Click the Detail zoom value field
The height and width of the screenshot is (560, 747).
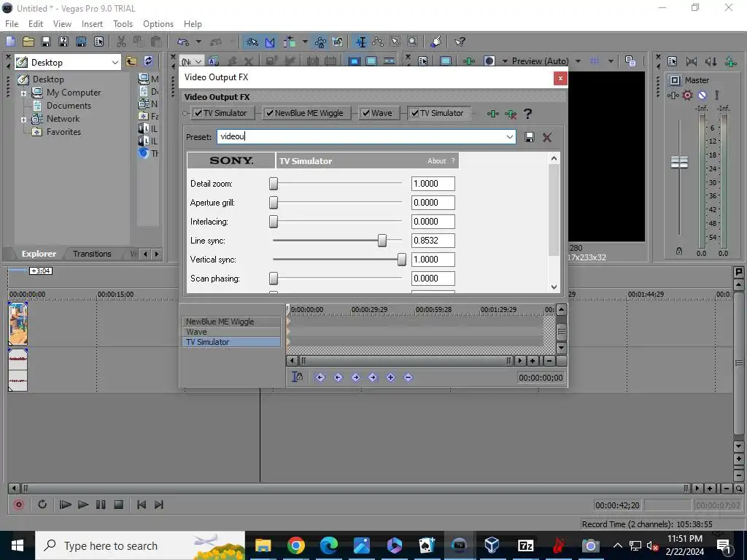click(433, 184)
